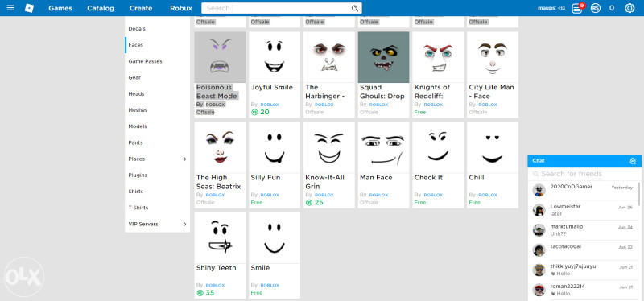
Task: Open the notifications feed icon
Action: pyautogui.click(x=577, y=8)
